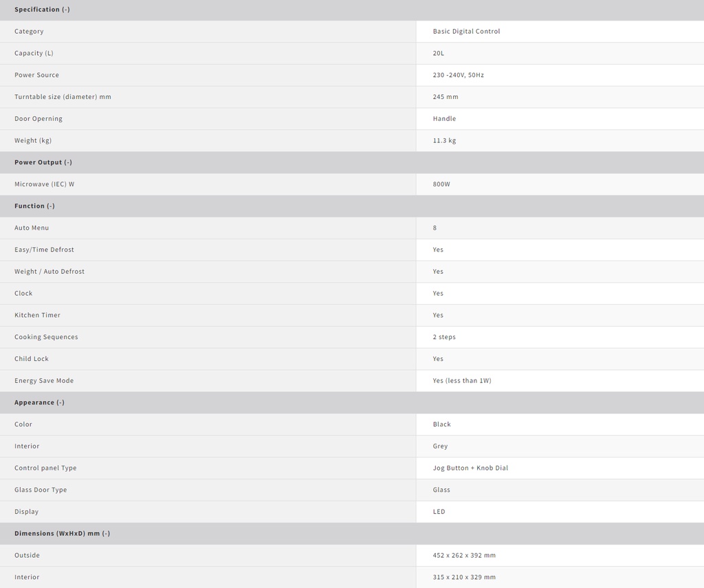Collapse the Dimensions (WxHxD) mm section

pos(62,534)
